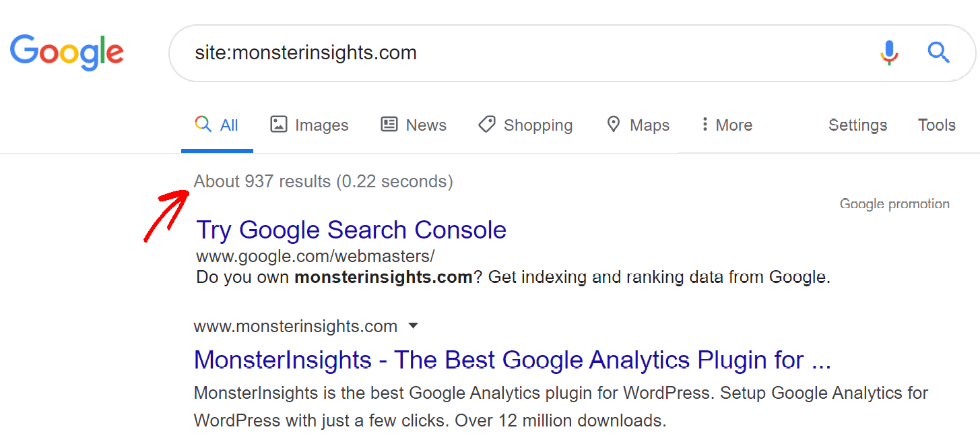Open the Settings menu
The image size is (980, 446).
pos(857,125)
